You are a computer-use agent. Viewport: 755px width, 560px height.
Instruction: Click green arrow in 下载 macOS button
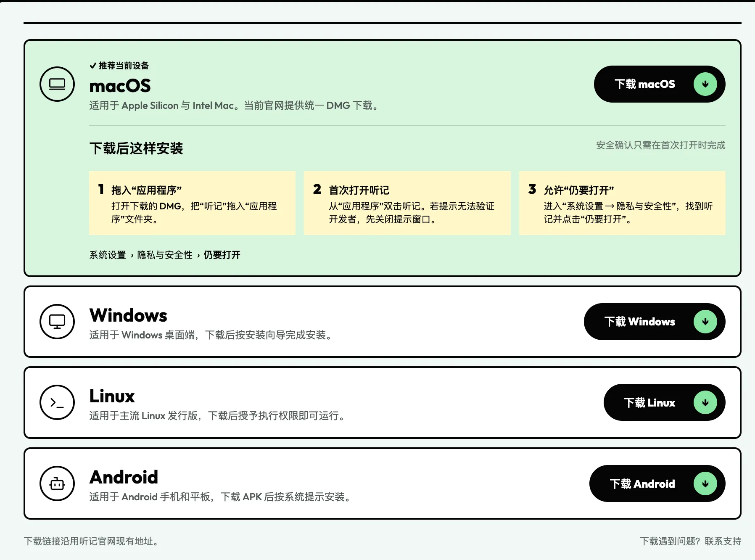pyautogui.click(x=705, y=84)
